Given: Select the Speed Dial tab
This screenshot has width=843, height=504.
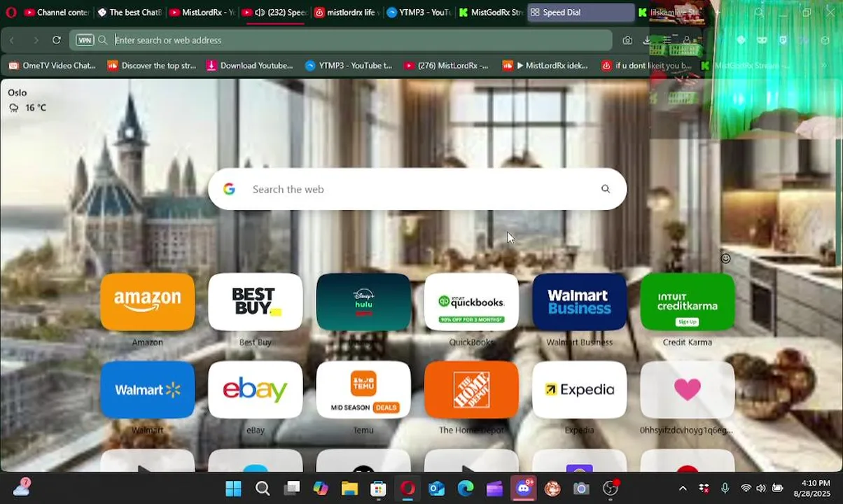Looking at the screenshot, I should (580, 12).
